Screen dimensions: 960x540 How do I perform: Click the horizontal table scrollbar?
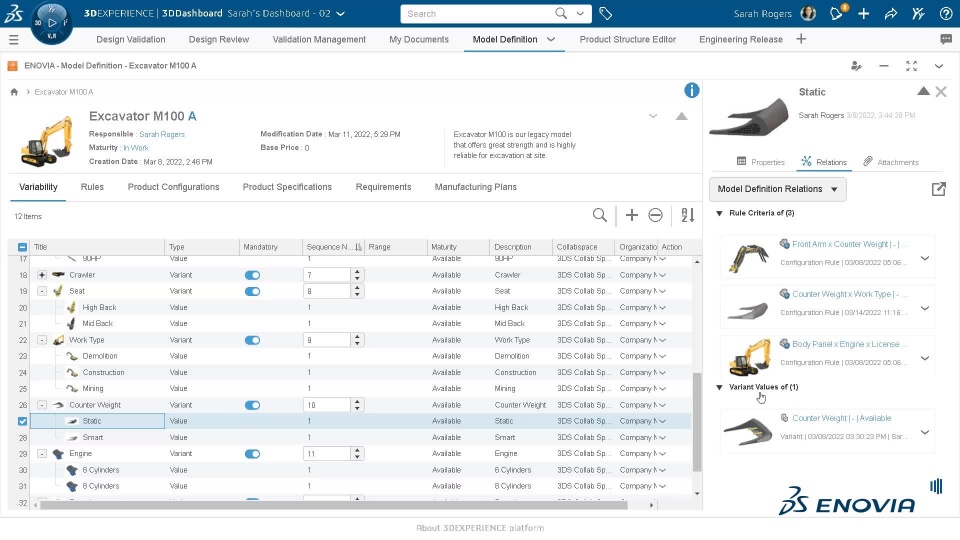point(334,505)
